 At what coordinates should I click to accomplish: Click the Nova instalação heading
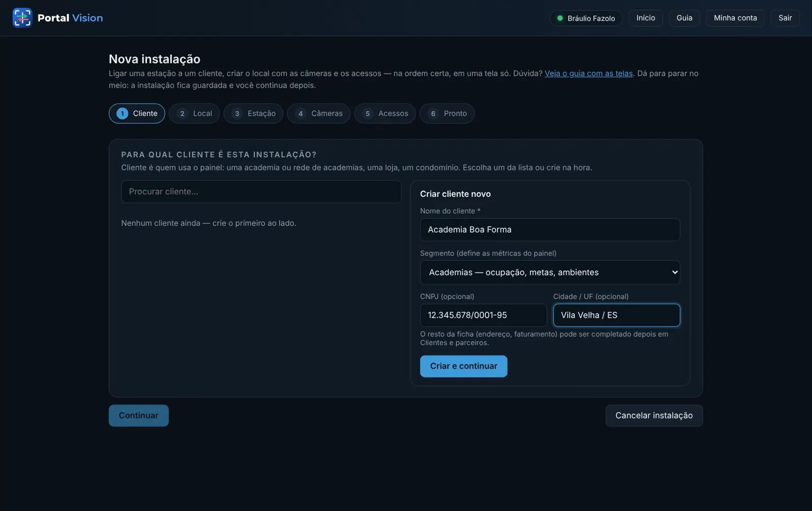click(x=154, y=59)
